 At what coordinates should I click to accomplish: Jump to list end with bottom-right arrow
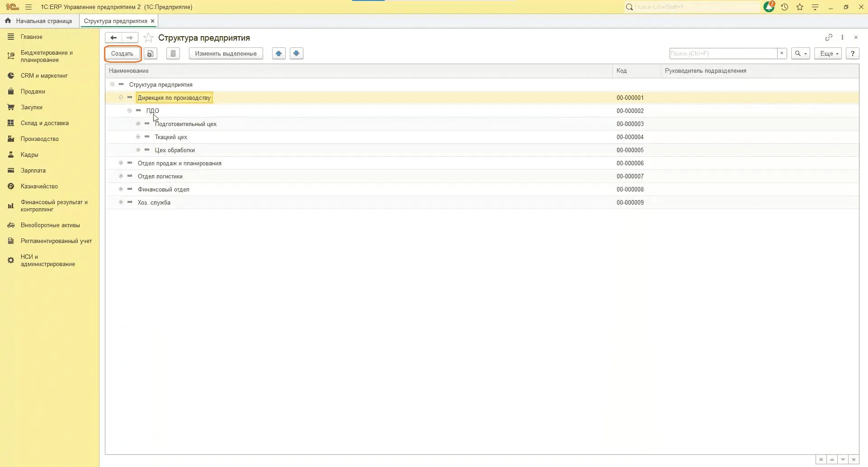(854, 460)
